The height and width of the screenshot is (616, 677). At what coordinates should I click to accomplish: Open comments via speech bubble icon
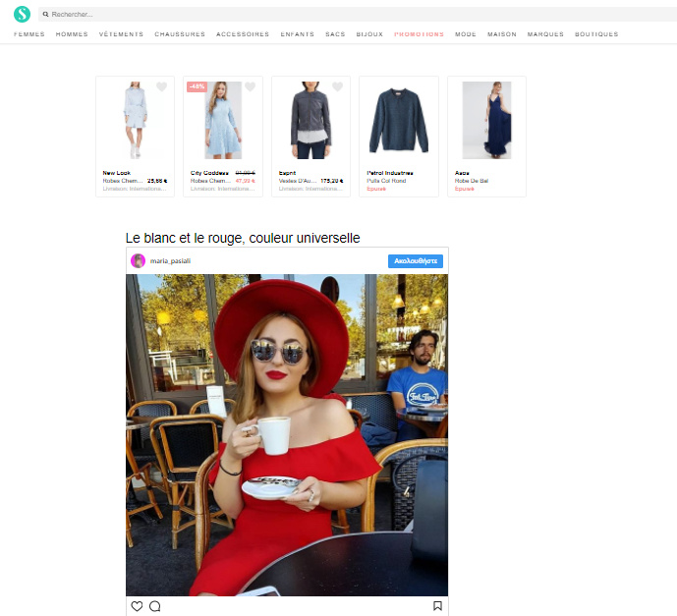[x=154, y=606]
